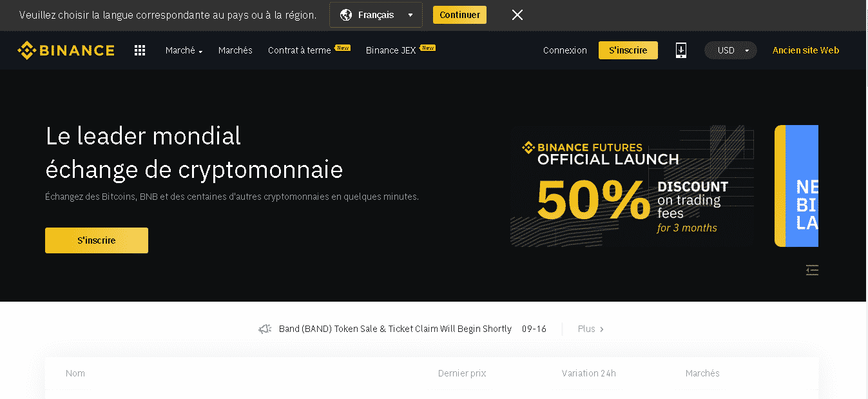868x399 pixels.
Task: Click Plus to see more announcements
Action: pyautogui.click(x=590, y=329)
